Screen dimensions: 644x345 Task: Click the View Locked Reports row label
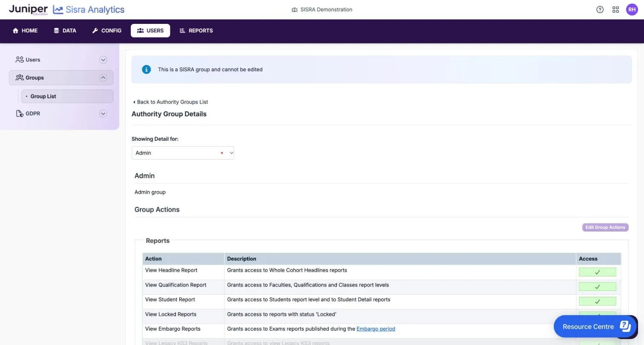point(171,314)
